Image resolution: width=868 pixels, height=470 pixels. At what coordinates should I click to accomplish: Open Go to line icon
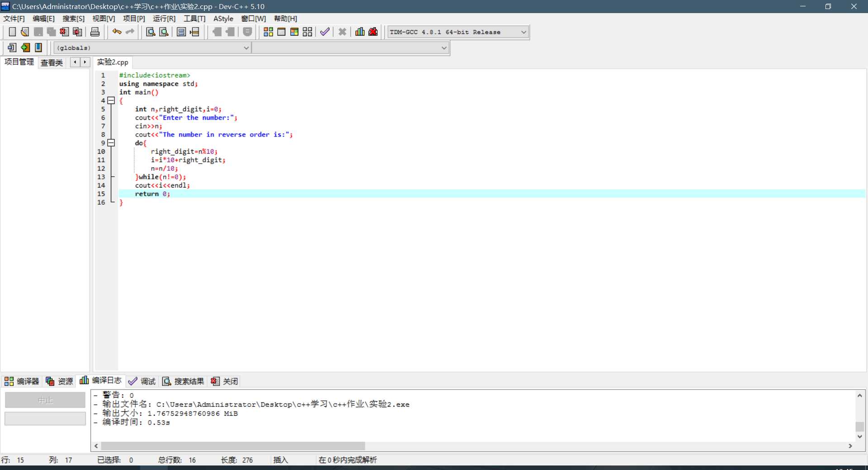tap(194, 32)
